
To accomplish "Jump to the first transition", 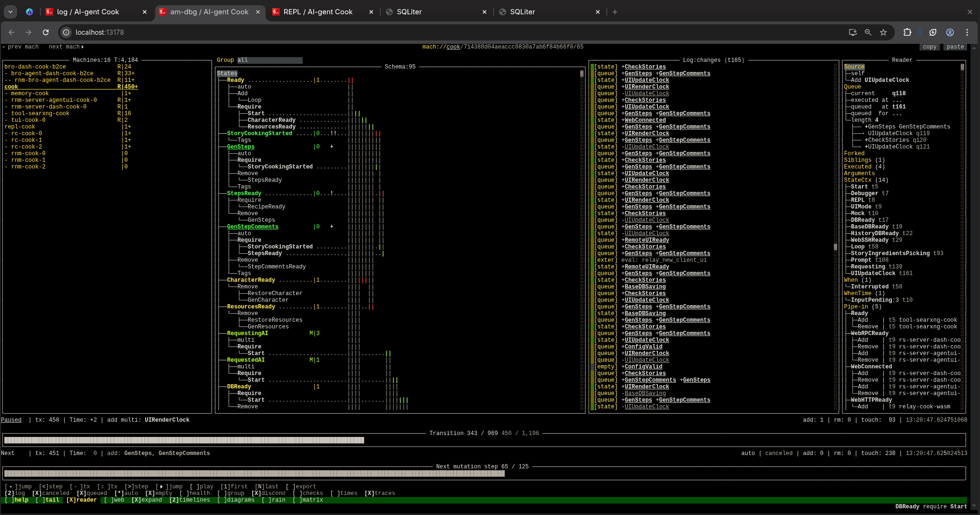I will [x=234, y=486].
